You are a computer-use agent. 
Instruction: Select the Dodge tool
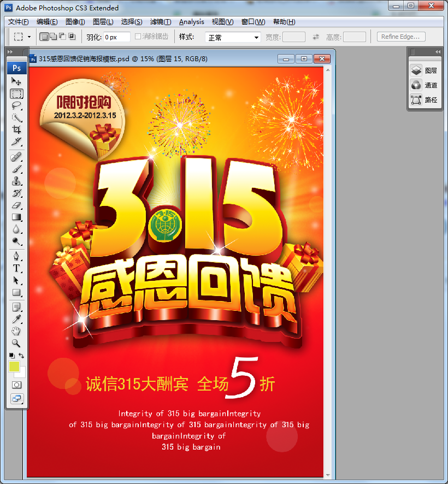coord(16,241)
